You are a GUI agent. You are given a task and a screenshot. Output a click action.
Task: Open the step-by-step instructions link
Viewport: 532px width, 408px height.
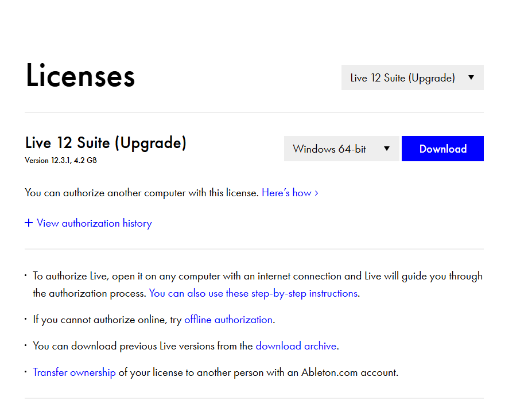(253, 293)
